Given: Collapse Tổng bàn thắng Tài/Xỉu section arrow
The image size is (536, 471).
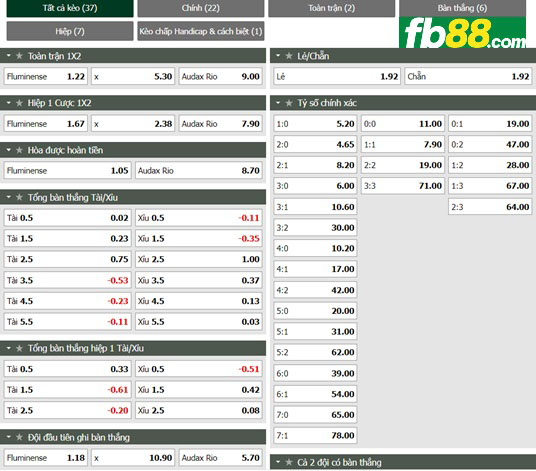Looking at the screenshot, I should 9,197.
